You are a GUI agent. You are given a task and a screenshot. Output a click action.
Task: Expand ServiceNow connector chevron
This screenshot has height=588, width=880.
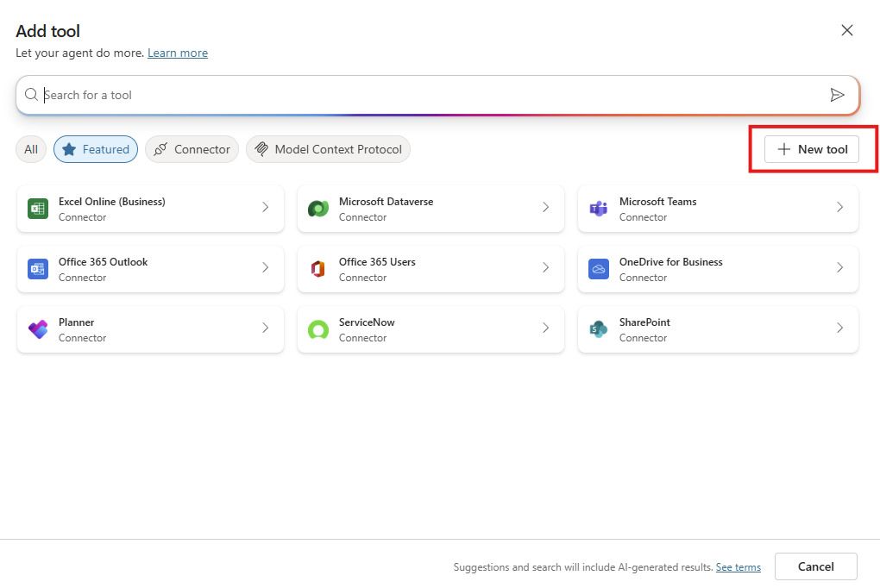click(545, 328)
